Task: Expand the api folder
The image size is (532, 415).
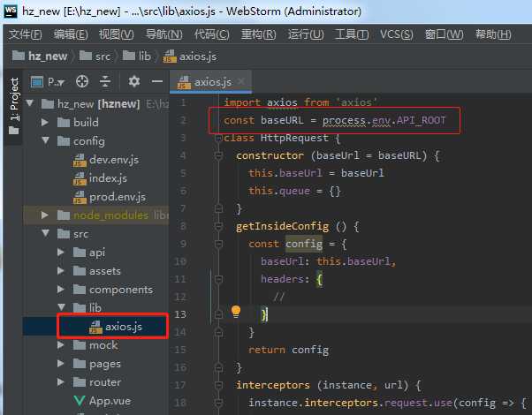Action: coord(61,252)
